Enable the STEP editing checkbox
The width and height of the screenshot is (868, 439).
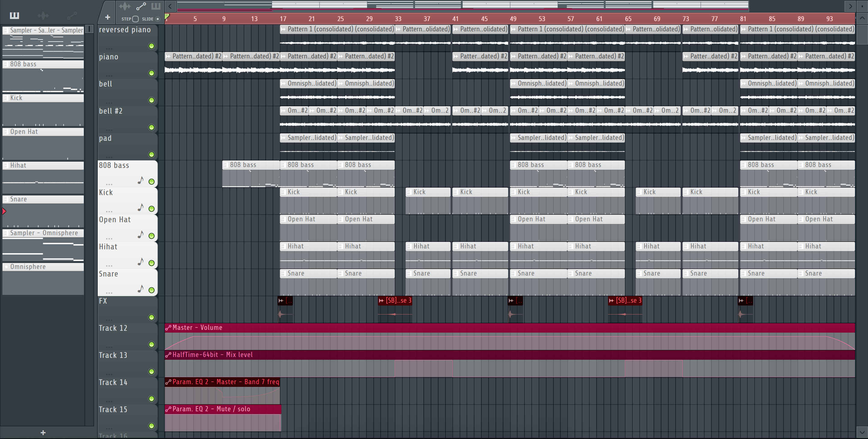tap(135, 19)
